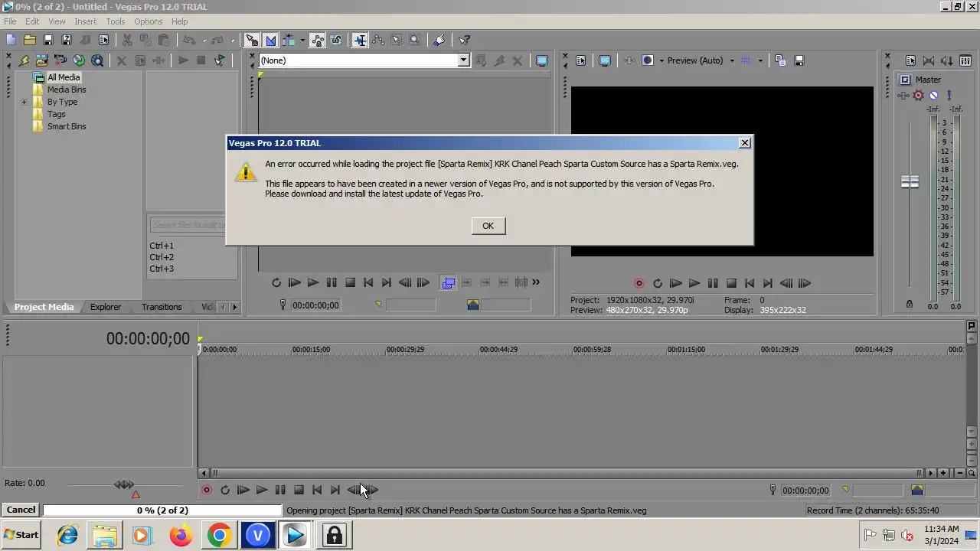This screenshot has height=551, width=980.
Task: Click Master bus Automation Settings gear
Action: 918,96
